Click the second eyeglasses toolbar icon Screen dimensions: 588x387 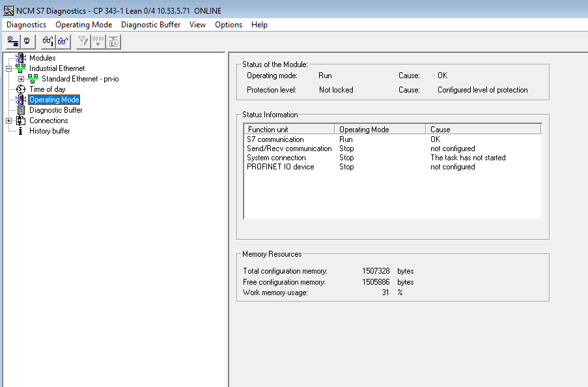tap(63, 42)
